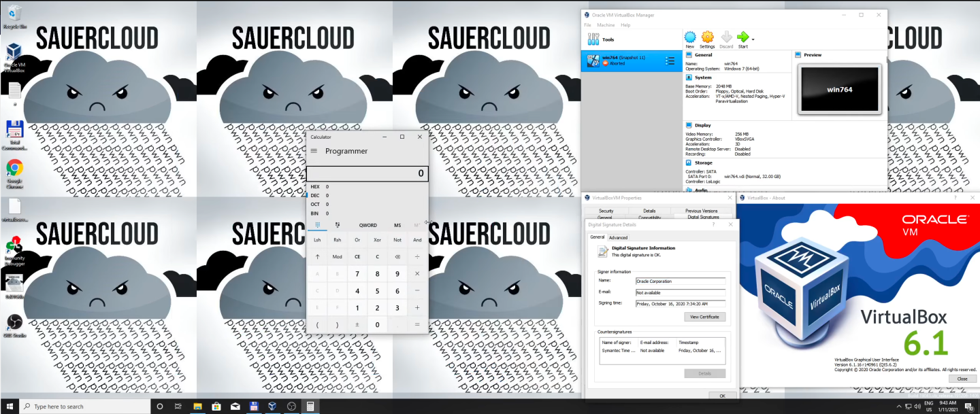Open the Calculator hamburger navigation menu
Screen dimensions: 980x414
point(314,151)
